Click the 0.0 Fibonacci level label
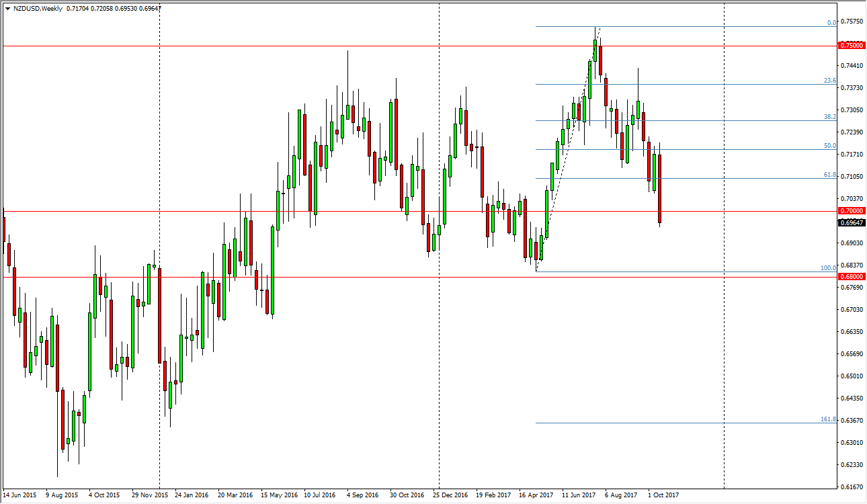 [x=832, y=22]
